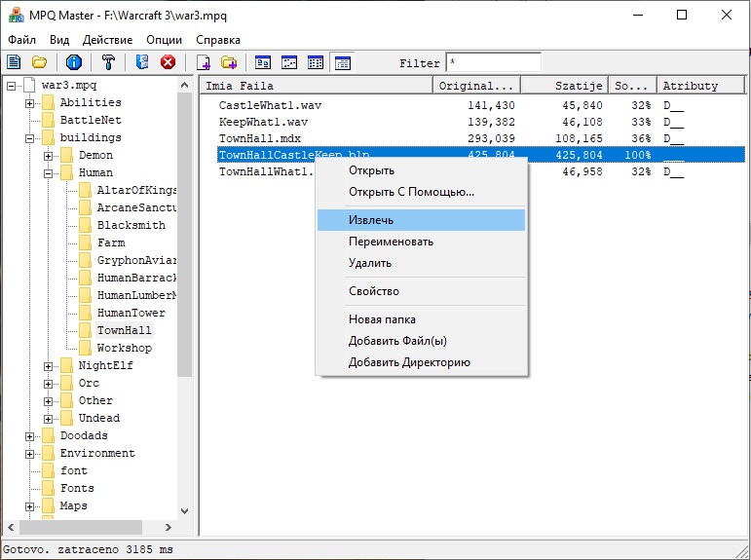
Task: Click tree scrollbar up arrow
Action: coord(184,85)
